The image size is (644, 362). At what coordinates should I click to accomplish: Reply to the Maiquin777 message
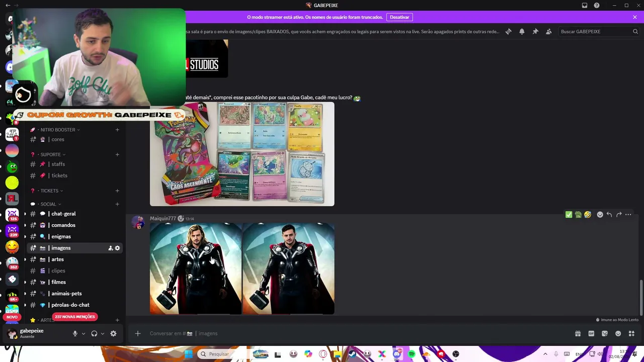(609, 215)
